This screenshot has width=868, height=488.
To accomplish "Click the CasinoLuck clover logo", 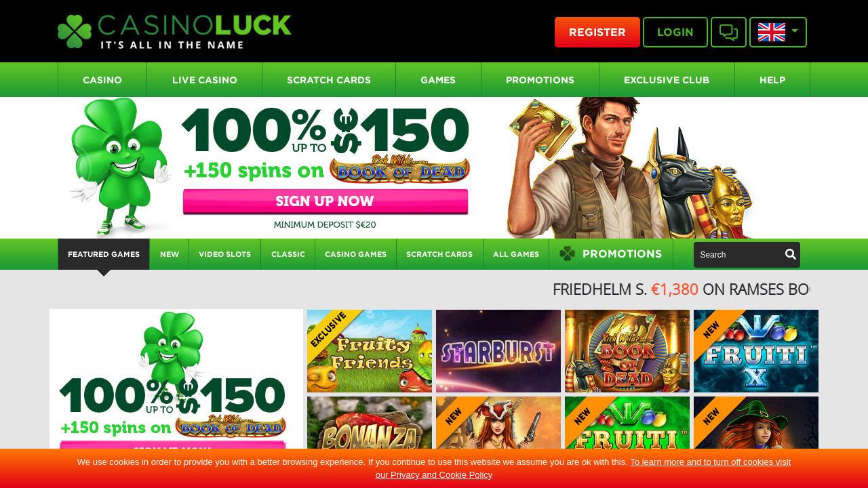I will 174,32.
